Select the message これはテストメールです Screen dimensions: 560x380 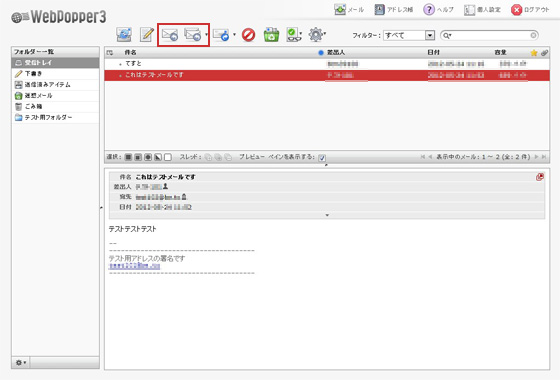pos(327,75)
